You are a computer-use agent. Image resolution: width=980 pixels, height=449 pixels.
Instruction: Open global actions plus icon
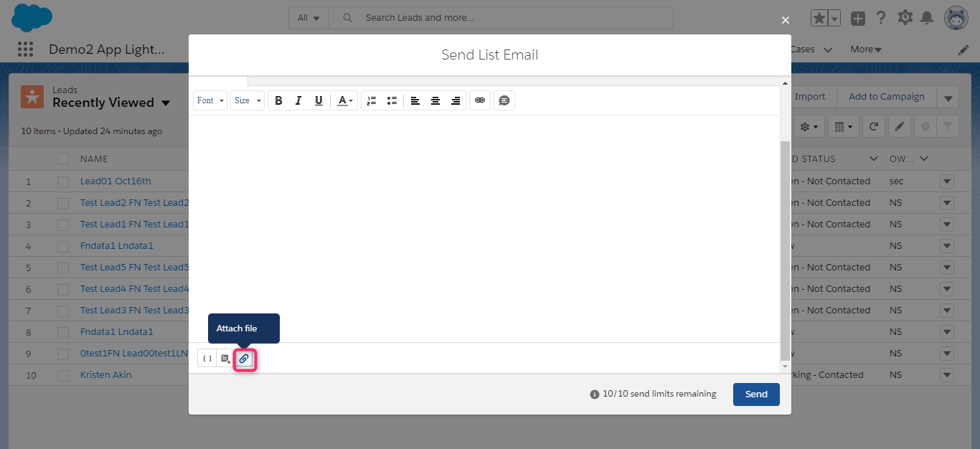[x=858, y=19]
